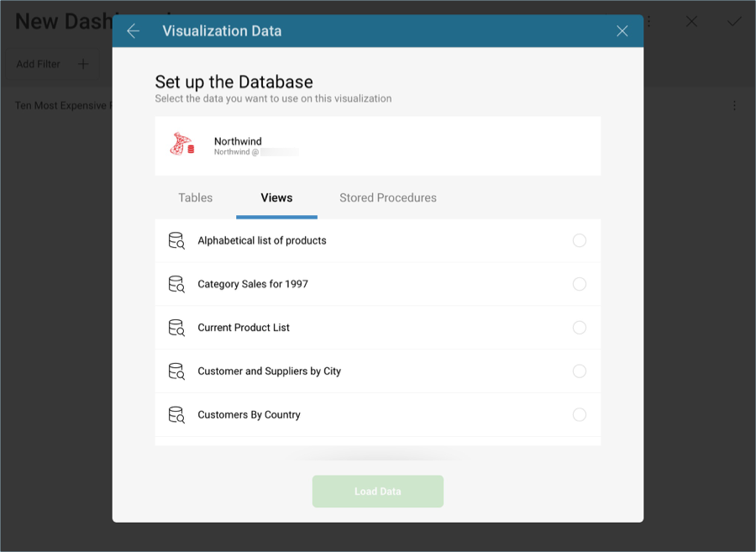
Task: Select the Customers By Country radio button
Action: point(579,414)
